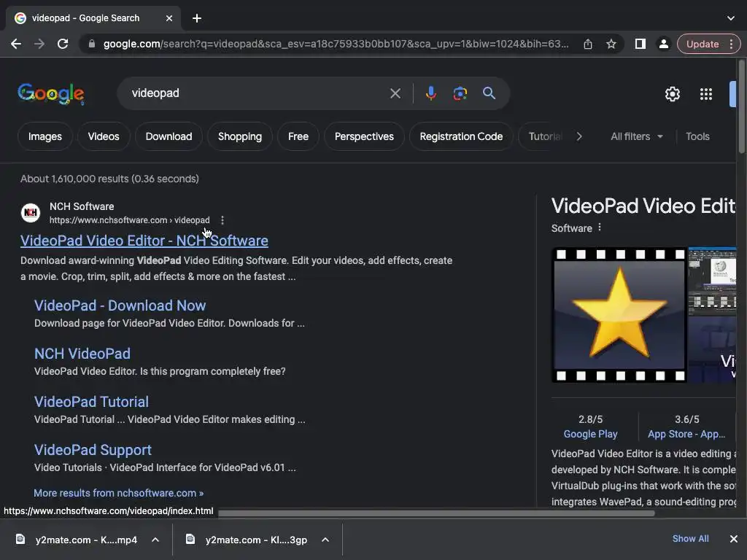Open more options for NCH result
The height and width of the screenshot is (560, 747).
(222, 220)
